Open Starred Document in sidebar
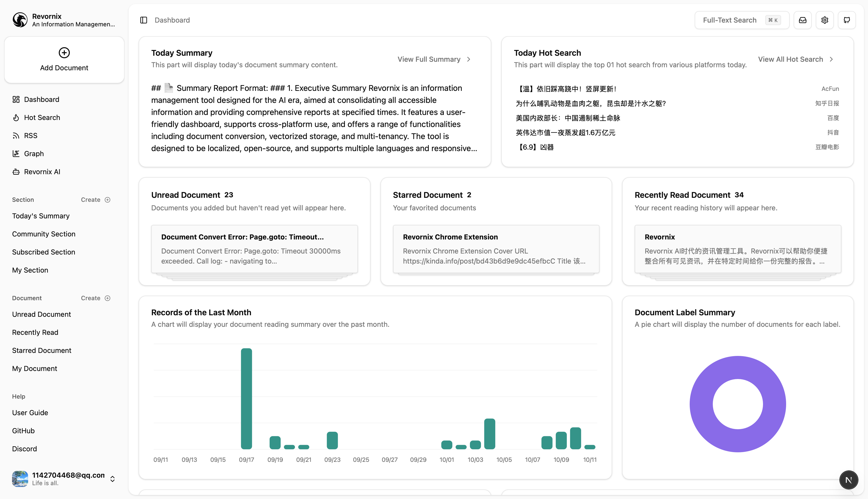The width and height of the screenshot is (868, 499). pyautogui.click(x=41, y=351)
